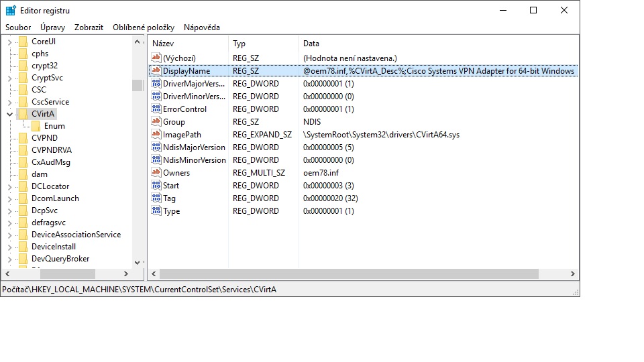
Task: Click the DWORD icon beside Tag
Action: coord(156,198)
